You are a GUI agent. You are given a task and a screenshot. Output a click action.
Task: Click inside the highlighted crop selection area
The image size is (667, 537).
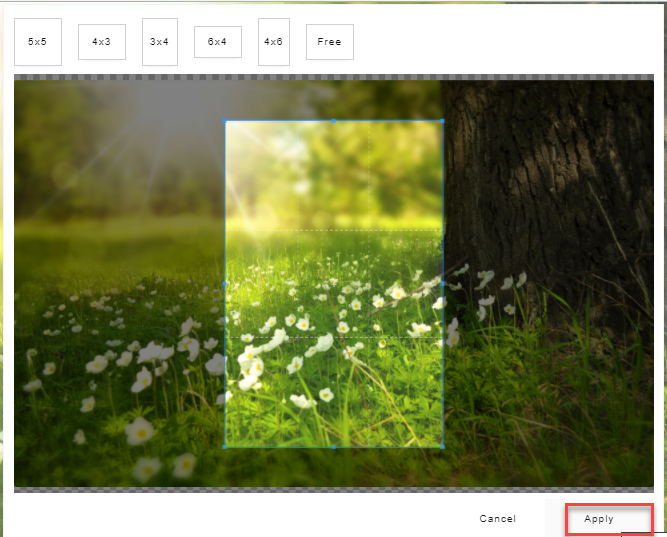[334, 284]
